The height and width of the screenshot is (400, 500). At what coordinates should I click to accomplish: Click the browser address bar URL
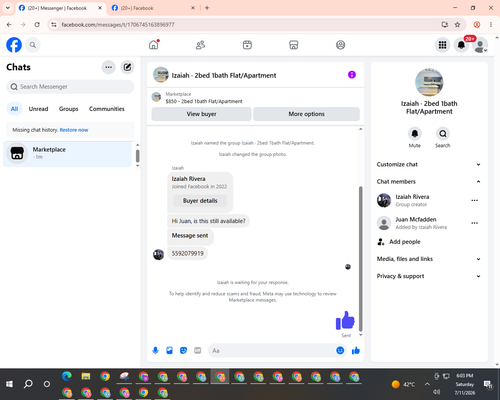click(118, 25)
